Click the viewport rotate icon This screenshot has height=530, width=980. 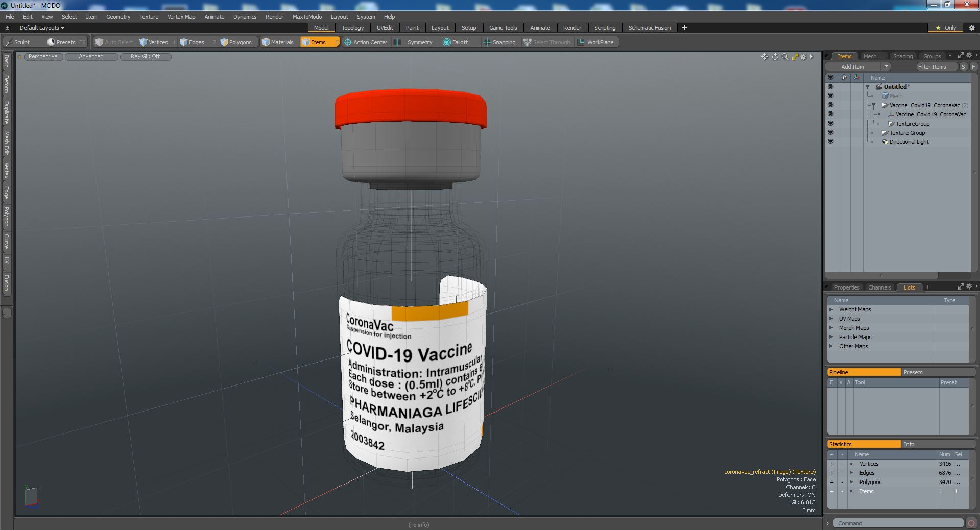tap(775, 57)
